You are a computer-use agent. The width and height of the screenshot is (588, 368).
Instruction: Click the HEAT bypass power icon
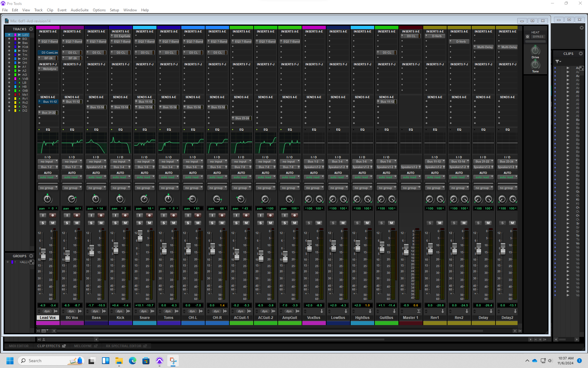(x=527, y=36)
